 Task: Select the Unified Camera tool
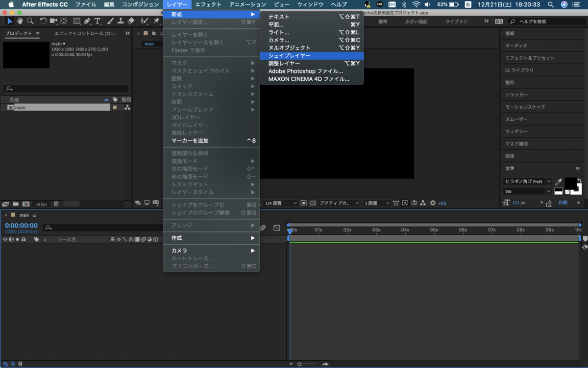coord(53,21)
